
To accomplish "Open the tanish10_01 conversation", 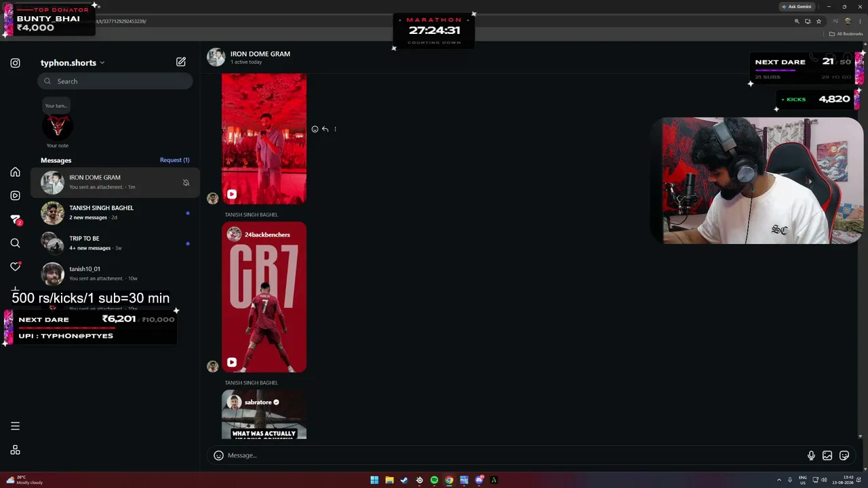I will click(x=114, y=274).
